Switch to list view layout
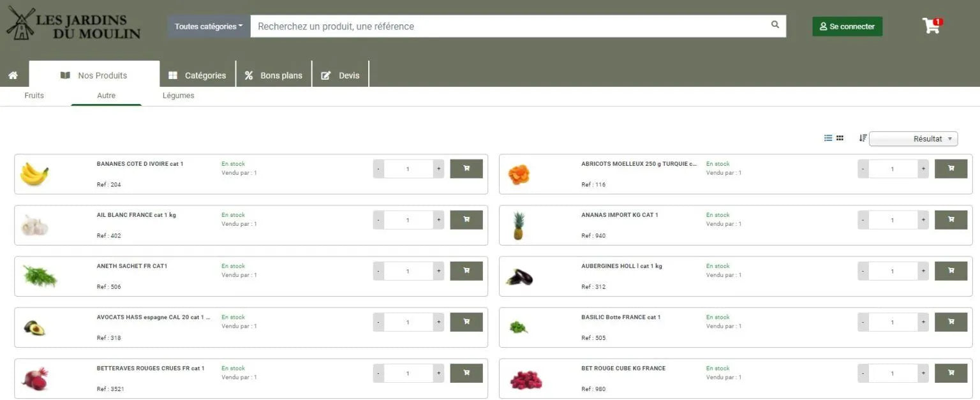Screen dimensions: 980x400 (828, 138)
